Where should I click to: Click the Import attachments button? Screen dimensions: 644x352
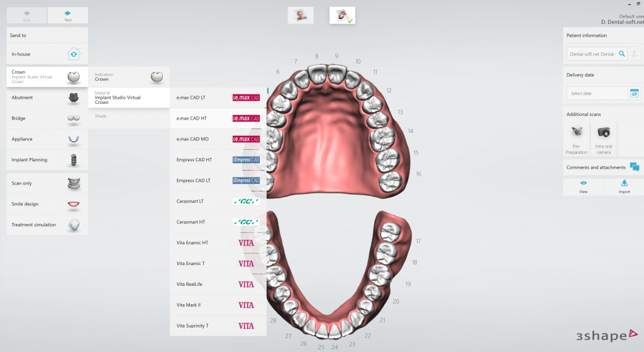[624, 187]
